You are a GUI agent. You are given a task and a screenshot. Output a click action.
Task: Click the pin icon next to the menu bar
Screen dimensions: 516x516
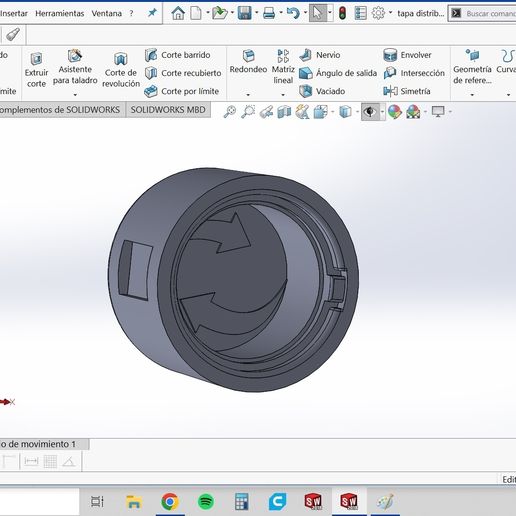click(152, 13)
